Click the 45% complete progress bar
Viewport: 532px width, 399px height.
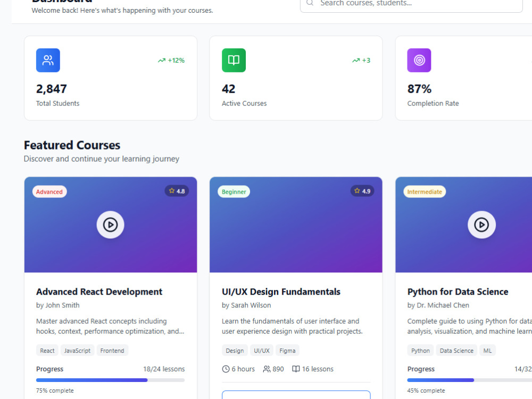point(470,380)
